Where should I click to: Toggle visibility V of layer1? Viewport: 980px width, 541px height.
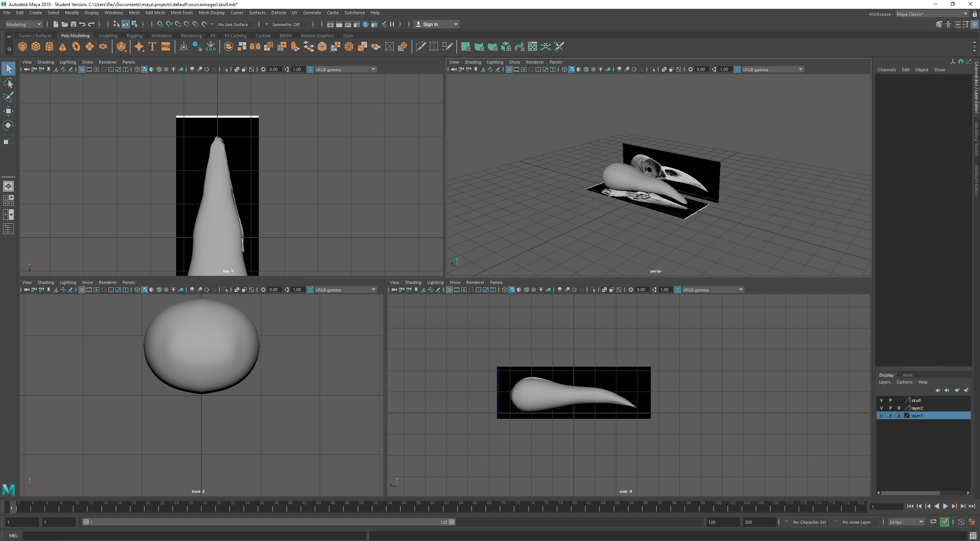coord(882,416)
